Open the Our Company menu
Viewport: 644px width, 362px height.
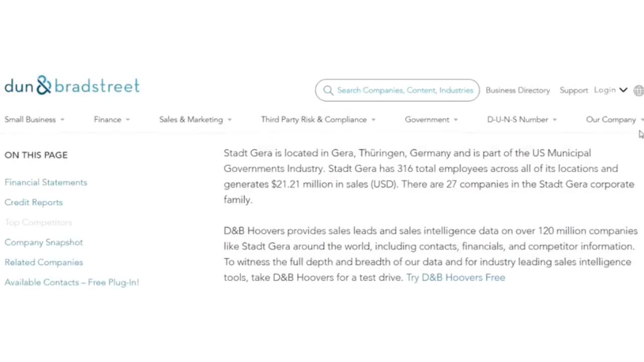click(x=611, y=120)
